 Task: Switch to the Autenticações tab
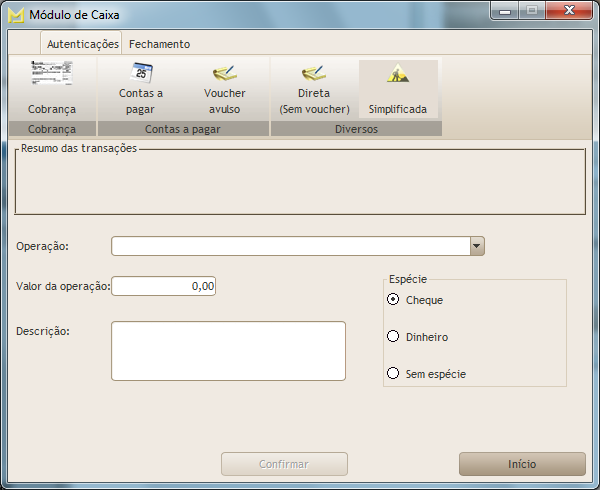coord(82,44)
